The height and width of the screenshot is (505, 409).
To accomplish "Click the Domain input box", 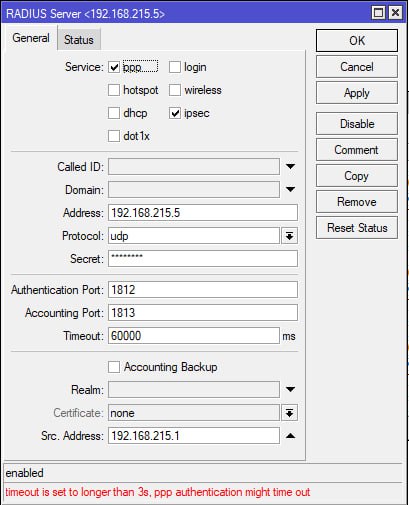I will [194, 189].
